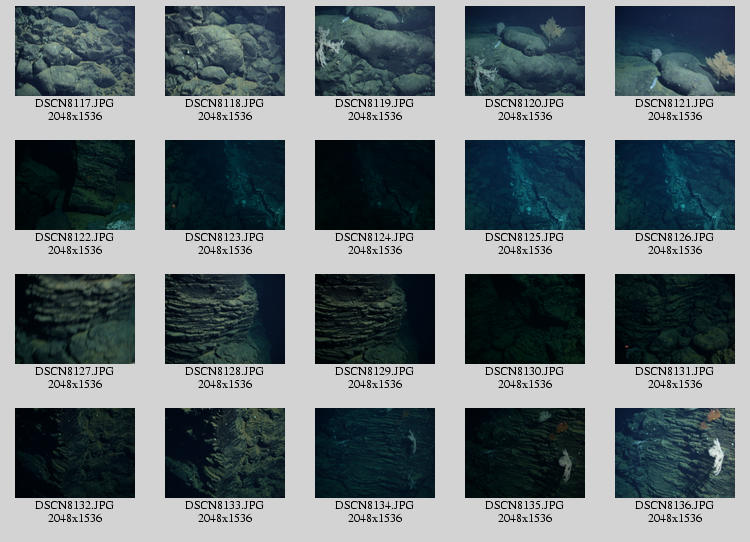The width and height of the screenshot is (750, 542).
Task: Open the DSCN8120.JPG coral photo
Action: tap(525, 51)
